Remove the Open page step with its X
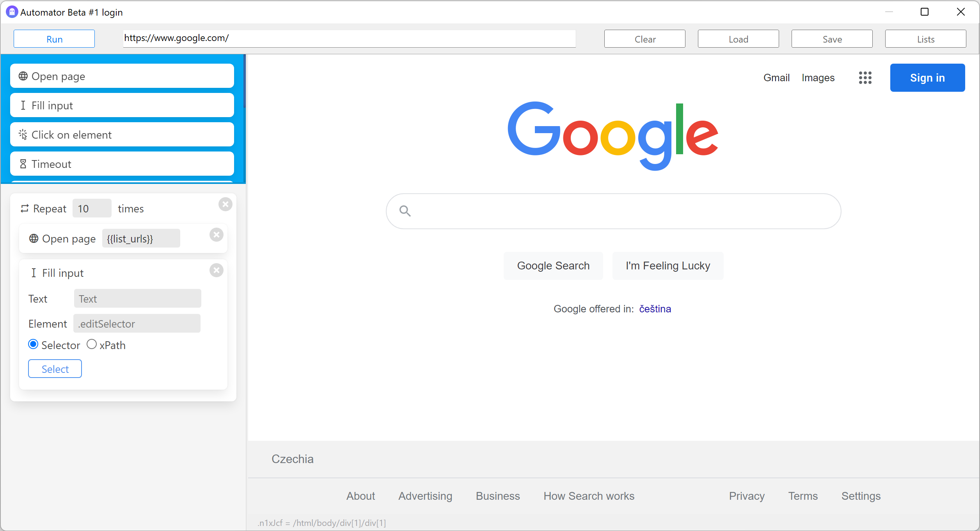 click(216, 235)
